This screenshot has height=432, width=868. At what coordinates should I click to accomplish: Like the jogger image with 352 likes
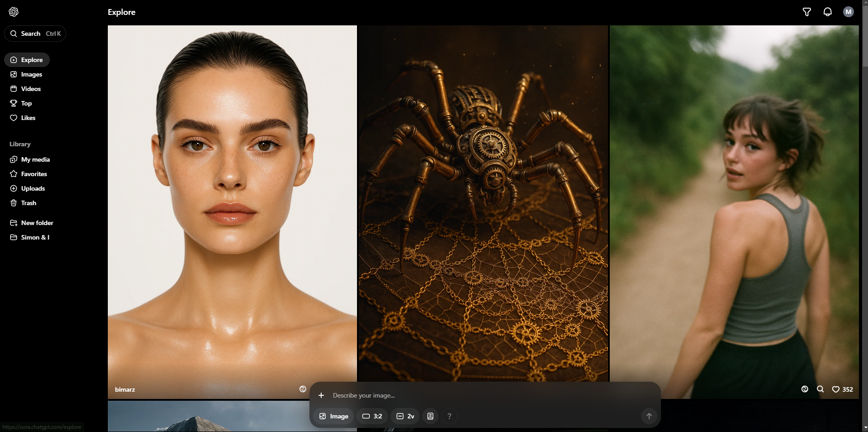pos(836,389)
